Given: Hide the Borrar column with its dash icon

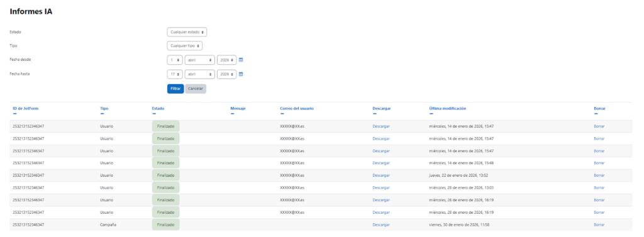Looking at the screenshot, I should [596, 114].
